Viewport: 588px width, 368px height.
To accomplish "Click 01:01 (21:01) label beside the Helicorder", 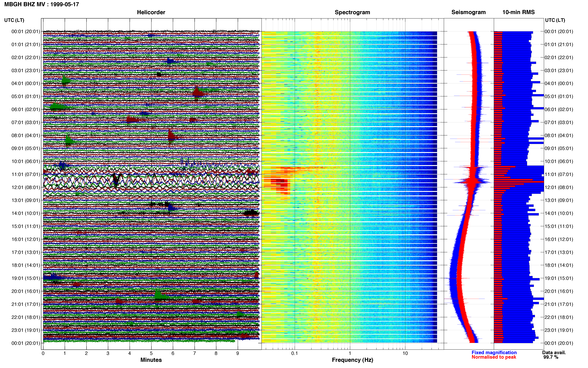I will click(26, 45).
